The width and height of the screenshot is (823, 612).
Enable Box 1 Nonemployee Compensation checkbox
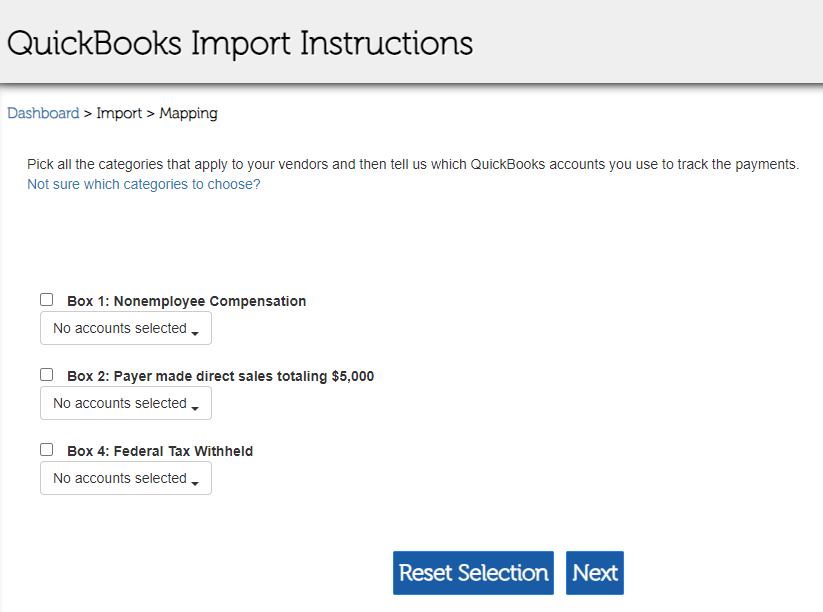[x=47, y=299]
